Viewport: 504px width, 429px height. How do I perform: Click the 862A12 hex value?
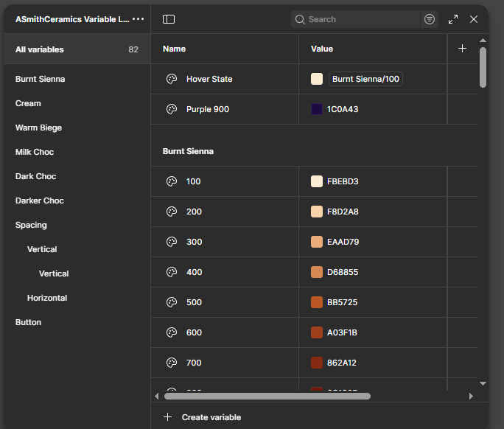click(342, 363)
